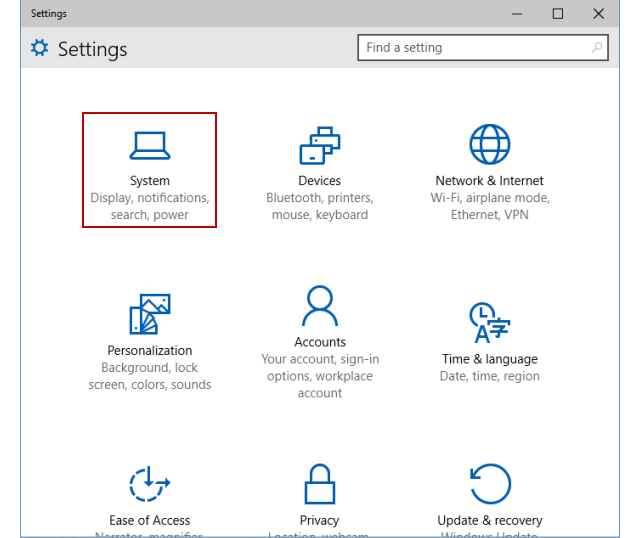
Task: Click the Privacy label
Action: (x=320, y=520)
